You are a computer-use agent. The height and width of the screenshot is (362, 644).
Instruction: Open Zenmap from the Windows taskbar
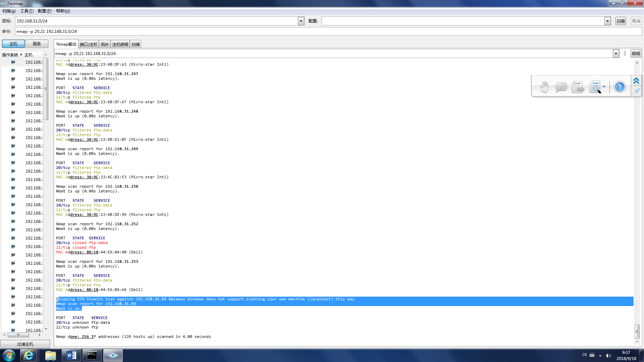click(x=113, y=355)
